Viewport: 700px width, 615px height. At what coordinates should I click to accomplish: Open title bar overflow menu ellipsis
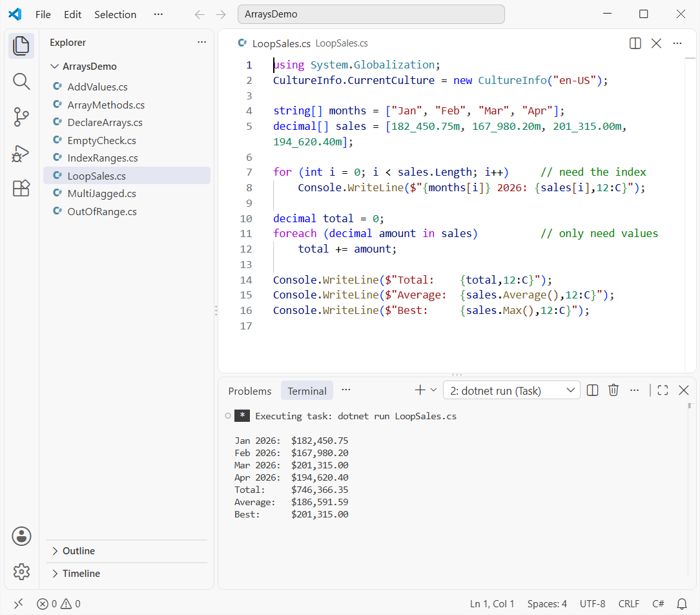click(158, 14)
